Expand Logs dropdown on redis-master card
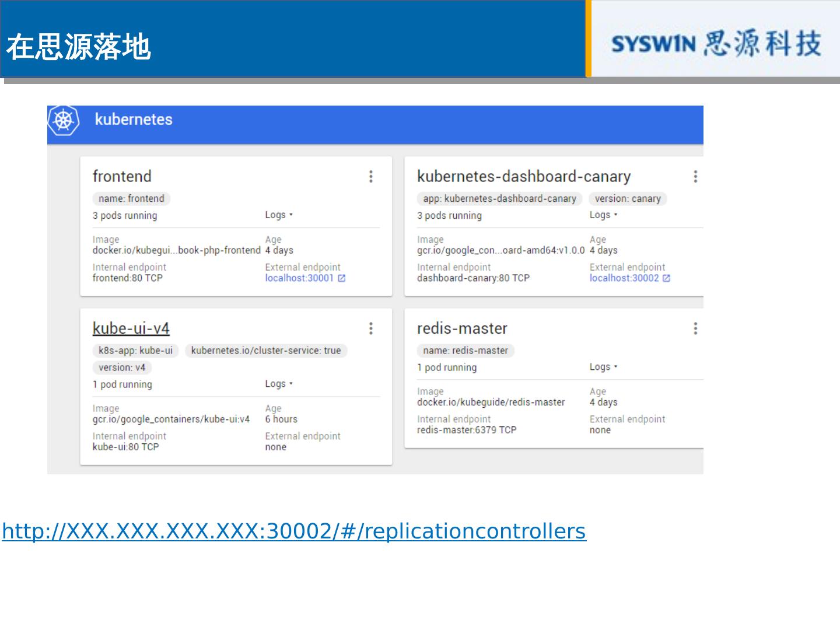Screen dimensions: 840x630 [x=603, y=367]
